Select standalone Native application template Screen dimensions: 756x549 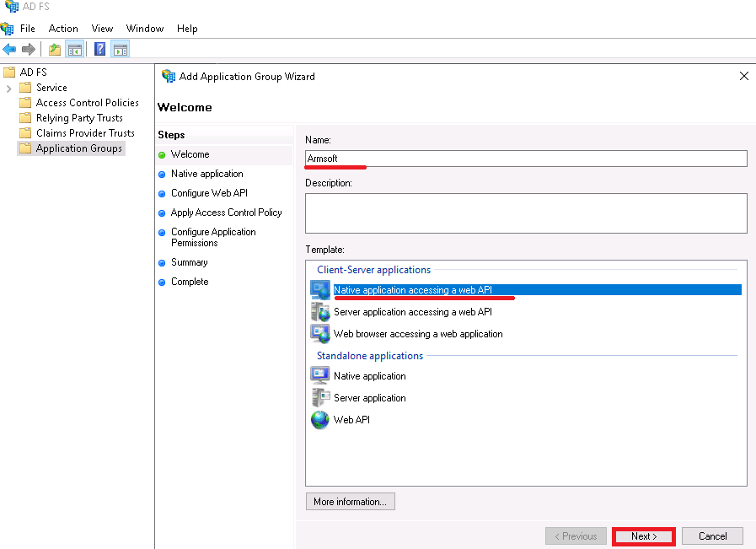370,376
